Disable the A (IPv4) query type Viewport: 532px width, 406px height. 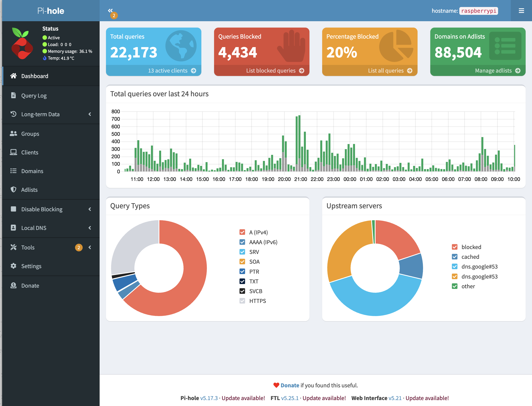point(242,232)
